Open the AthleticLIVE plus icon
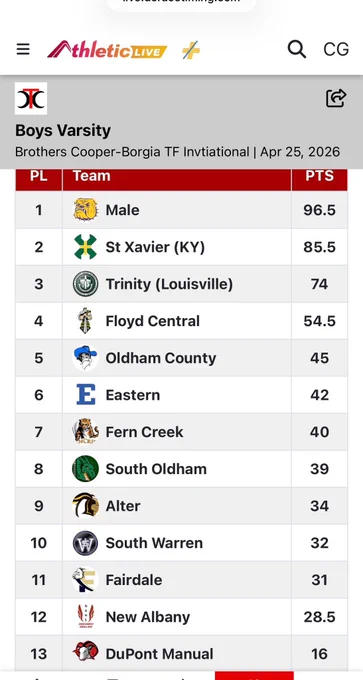 tap(191, 50)
